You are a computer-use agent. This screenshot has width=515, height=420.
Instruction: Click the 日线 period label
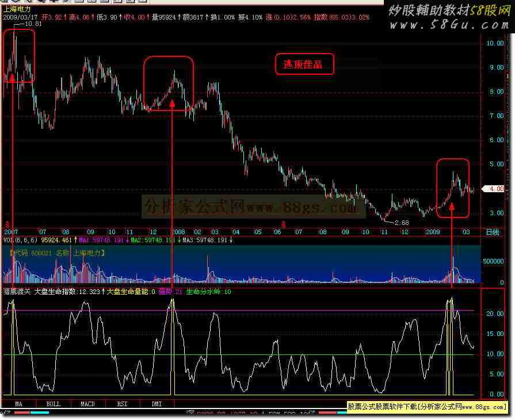point(493,232)
